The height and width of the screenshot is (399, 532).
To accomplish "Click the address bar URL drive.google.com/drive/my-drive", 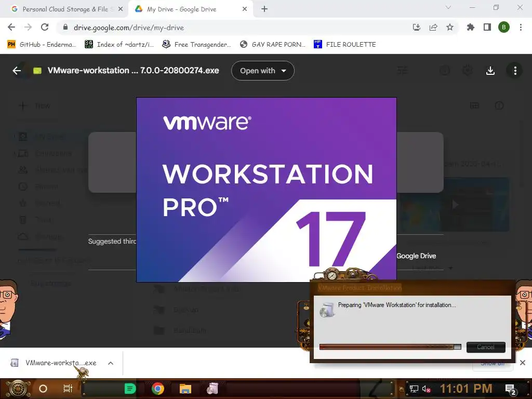I will [x=129, y=28].
